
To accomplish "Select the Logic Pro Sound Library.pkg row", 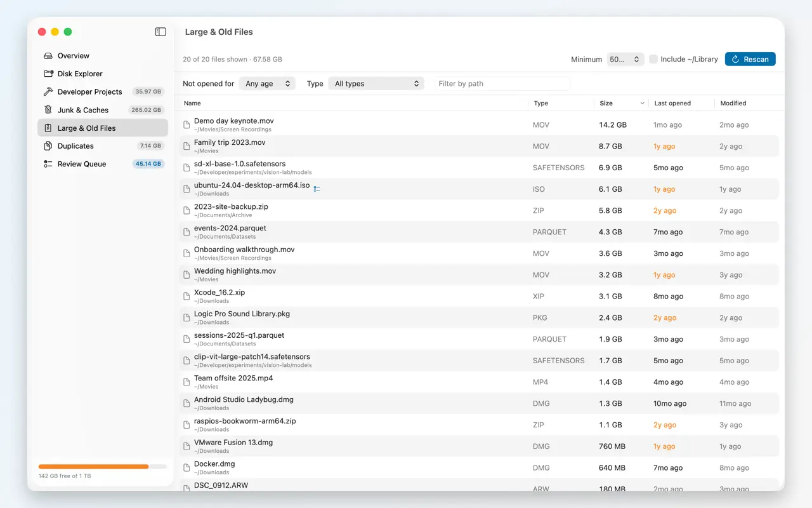I will coord(479,317).
